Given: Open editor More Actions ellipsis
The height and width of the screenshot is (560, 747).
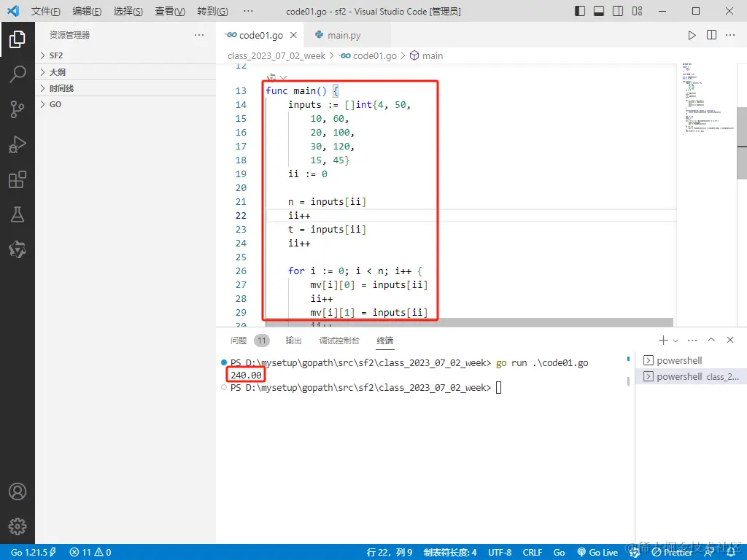Looking at the screenshot, I should 729,35.
